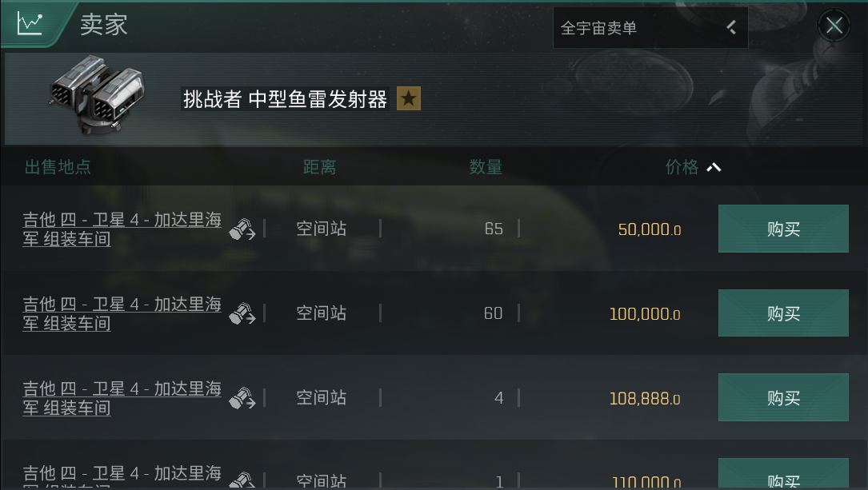This screenshot has height=490, width=868.
Task: Toggle the favorite star for the torpedo launcher
Action: click(x=409, y=98)
